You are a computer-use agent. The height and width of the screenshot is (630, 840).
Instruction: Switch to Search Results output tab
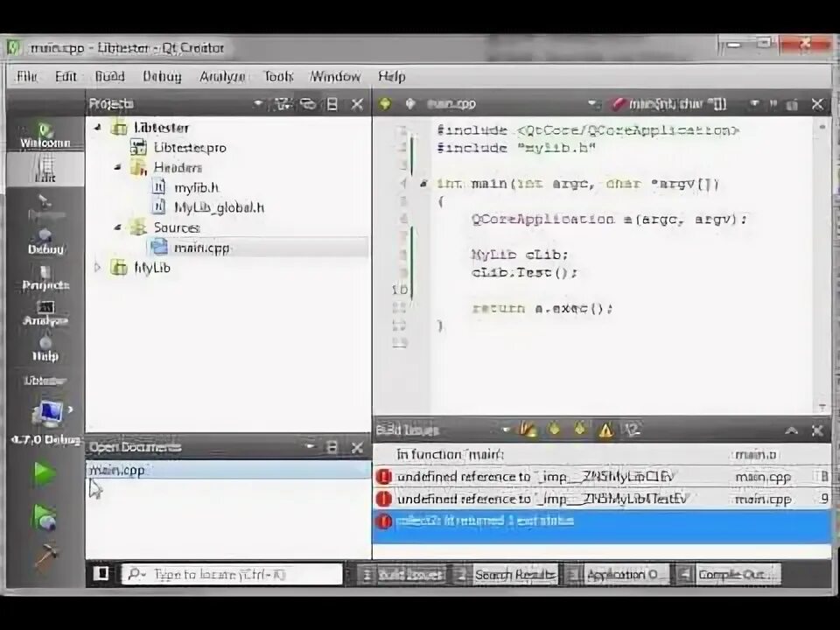(507, 574)
